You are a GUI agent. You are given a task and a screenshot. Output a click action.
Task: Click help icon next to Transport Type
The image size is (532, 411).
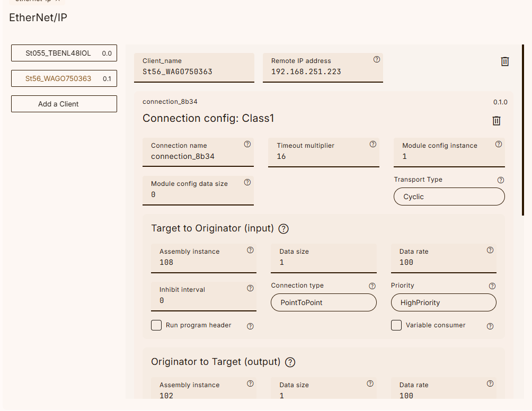tap(501, 180)
